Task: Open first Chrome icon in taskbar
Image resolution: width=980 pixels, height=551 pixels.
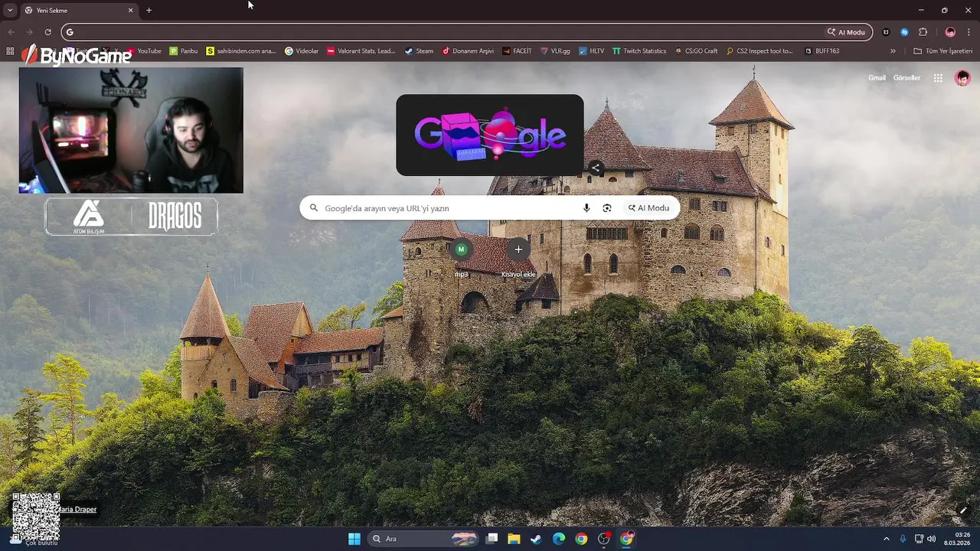Action: [581, 539]
